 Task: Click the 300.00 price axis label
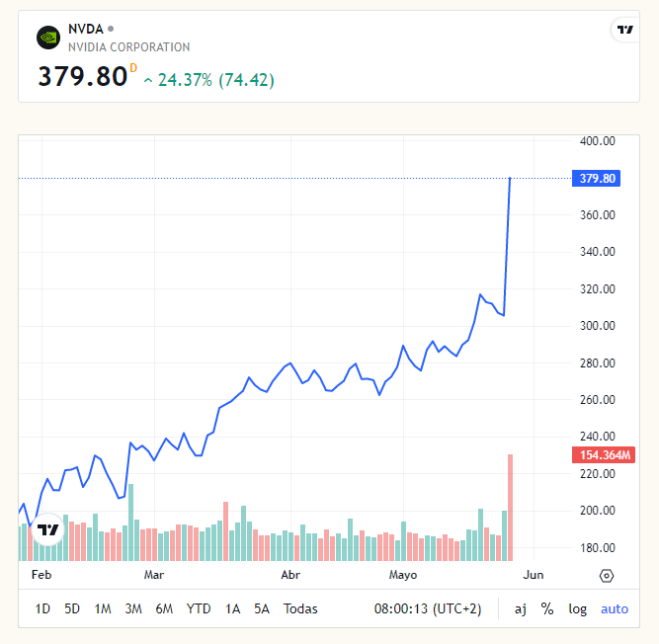[597, 326]
